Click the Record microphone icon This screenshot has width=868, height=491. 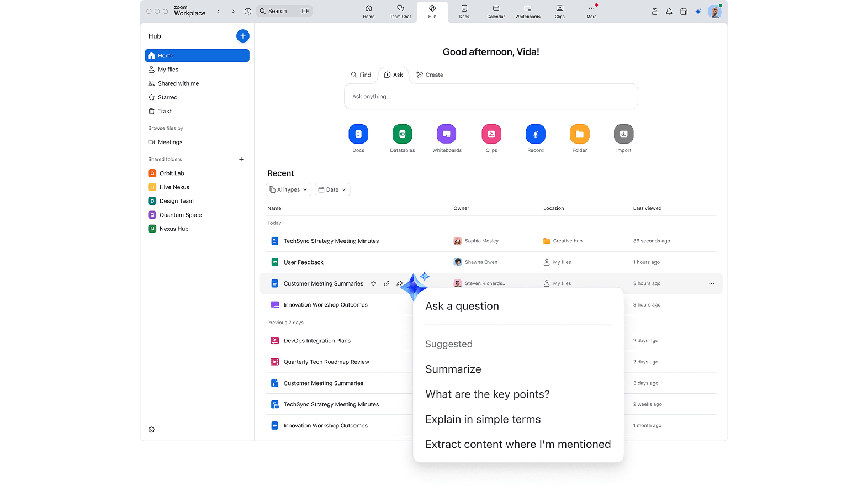click(x=535, y=134)
